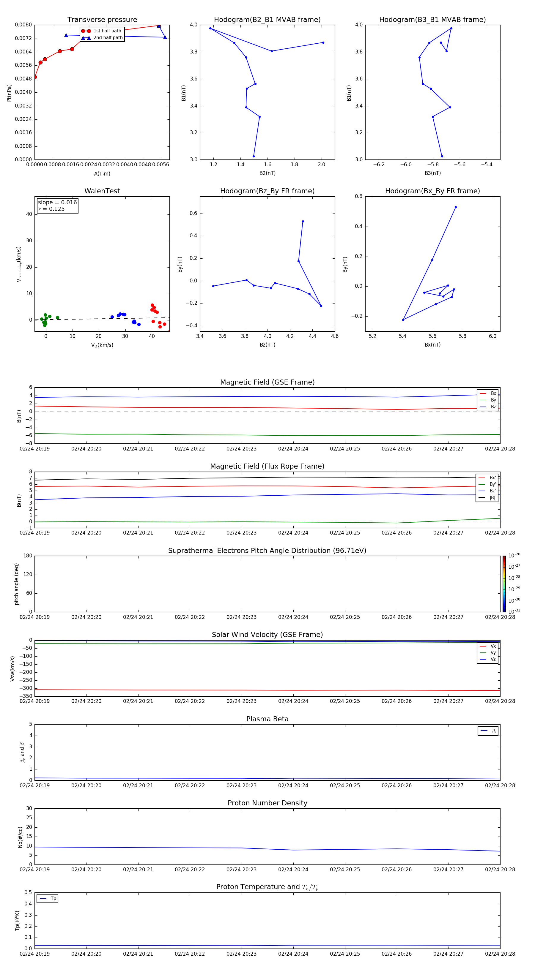The height and width of the screenshot is (980, 535).
Task: Click the green By line in GSE panel
Action: coord(267,435)
